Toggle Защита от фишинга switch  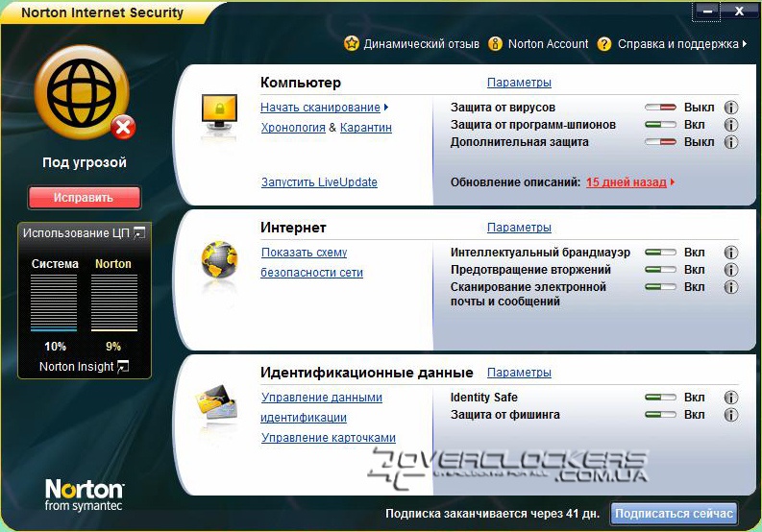click(x=660, y=415)
